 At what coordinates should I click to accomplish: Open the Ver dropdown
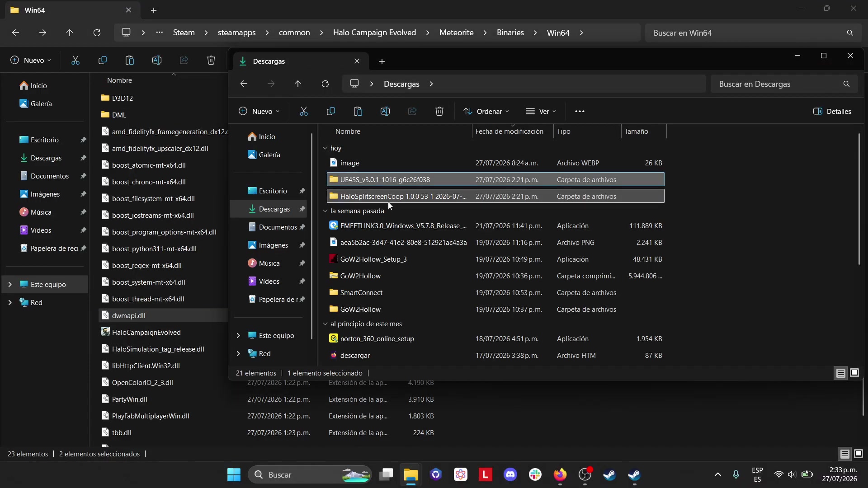pyautogui.click(x=541, y=111)
